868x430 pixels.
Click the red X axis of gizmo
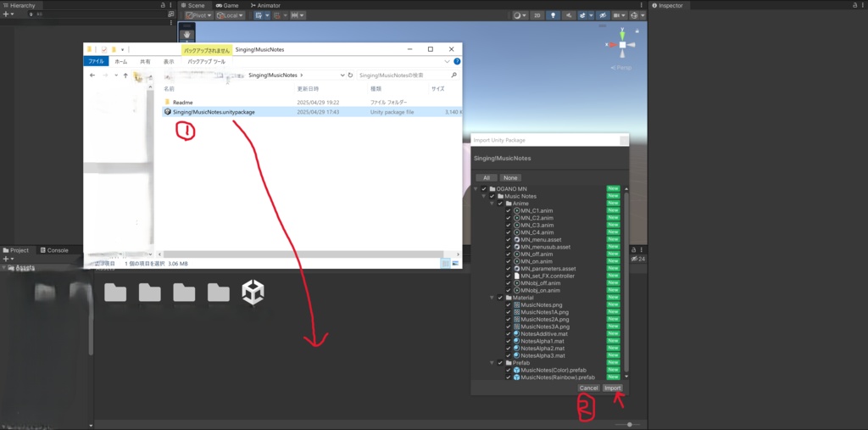[x=612, y=44]
